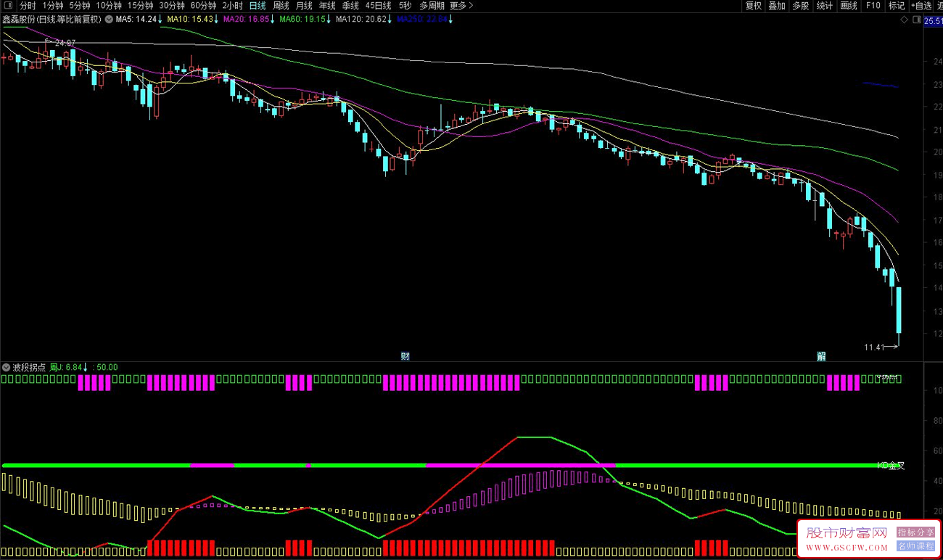943x560 pixels.
Task: Click the 25.51 highlighted price on axis
Action: pos(933,21)
